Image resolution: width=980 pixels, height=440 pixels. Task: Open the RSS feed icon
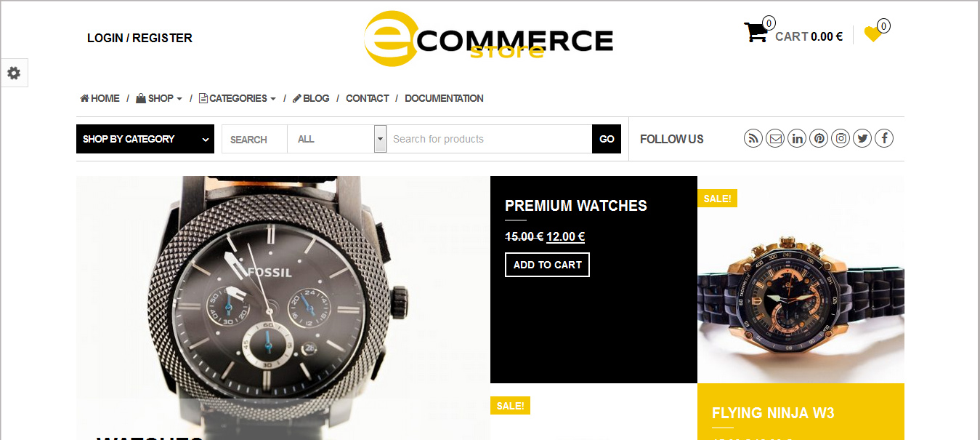point(753,138)
